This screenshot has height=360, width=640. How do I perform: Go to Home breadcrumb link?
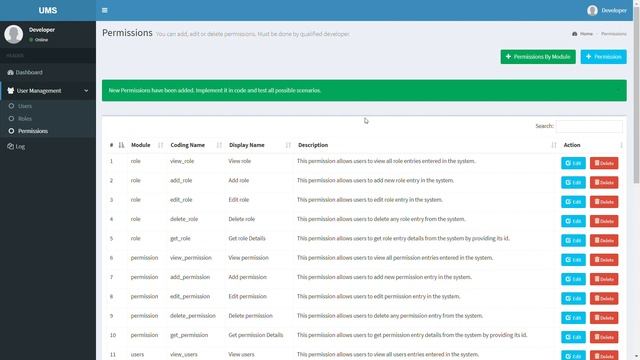[586, 34]
